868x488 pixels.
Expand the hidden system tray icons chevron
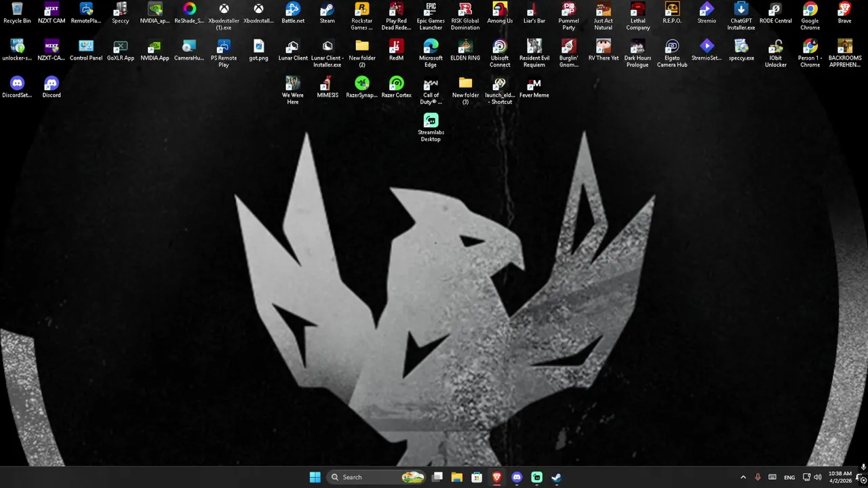[743, 477]
